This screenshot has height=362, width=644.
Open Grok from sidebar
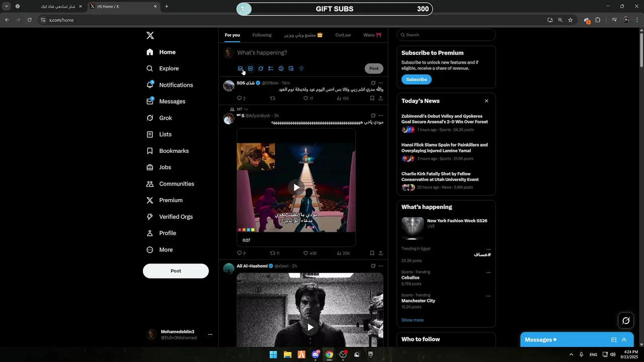[160, 118]
